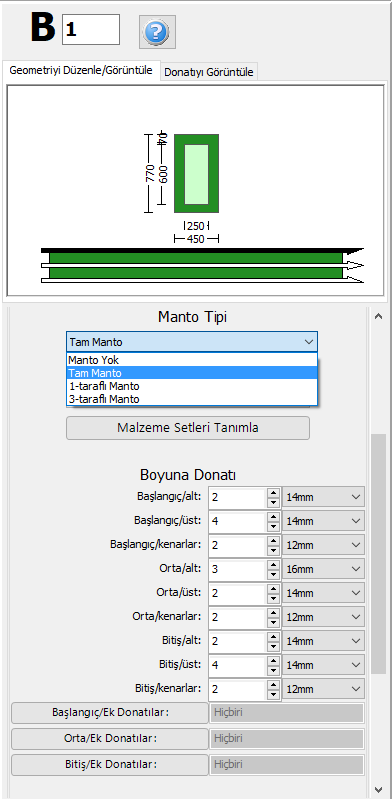Image resolution: width=392 pixels, height=799 pixels.
Task: Collapse the Manto Tipi combo box arrow
Action: [308, 342]
